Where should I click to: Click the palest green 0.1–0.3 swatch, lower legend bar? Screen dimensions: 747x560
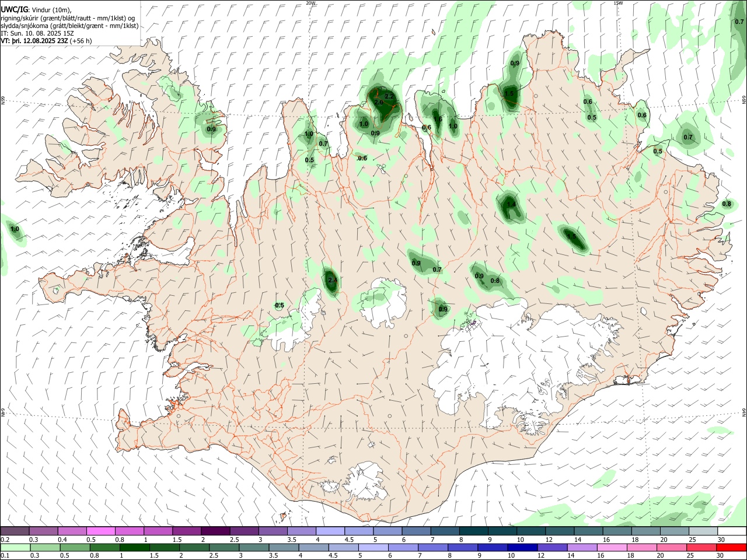click(x=15, y=548)
